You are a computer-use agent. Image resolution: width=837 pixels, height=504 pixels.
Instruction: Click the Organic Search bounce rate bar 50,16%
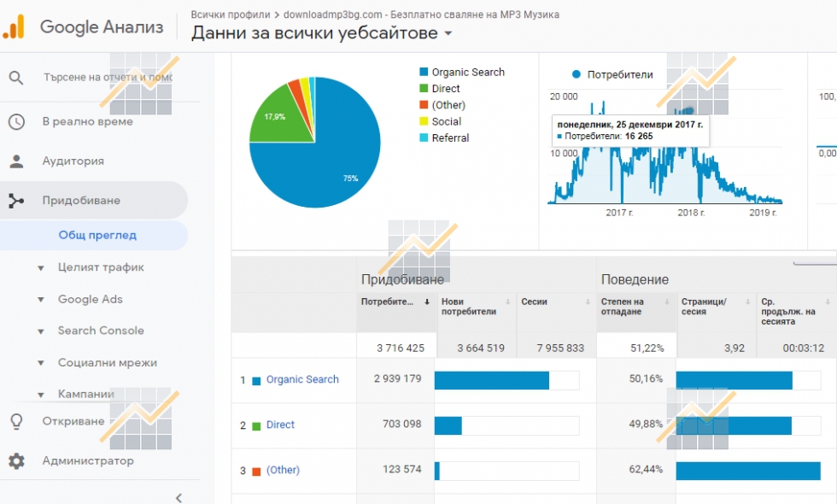tap(734, 380)
